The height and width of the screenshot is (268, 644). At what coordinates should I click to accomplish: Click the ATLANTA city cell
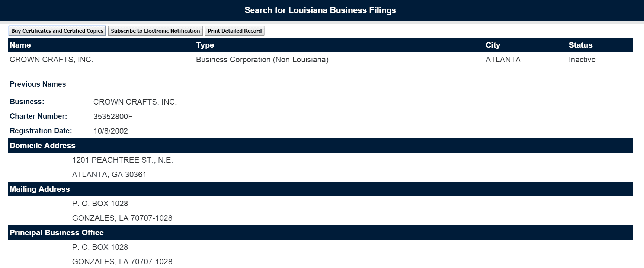(x=503, y=60)
